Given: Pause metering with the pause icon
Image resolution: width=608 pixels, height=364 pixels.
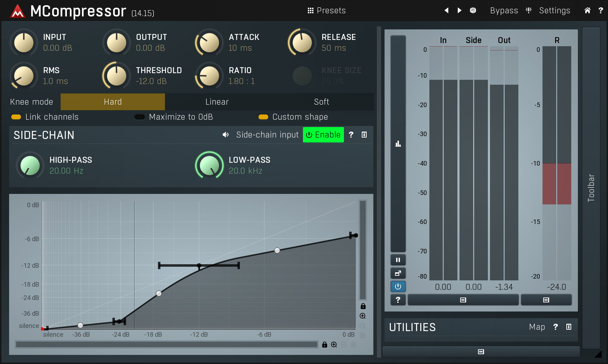Looking at the screenshot, I should point(398,260).
